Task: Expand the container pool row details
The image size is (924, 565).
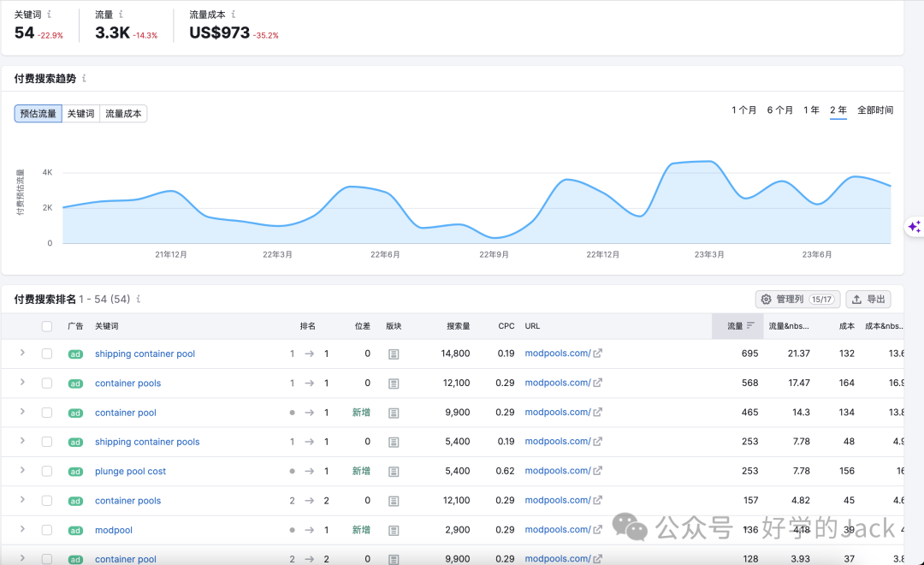Action: coord(22,412)
